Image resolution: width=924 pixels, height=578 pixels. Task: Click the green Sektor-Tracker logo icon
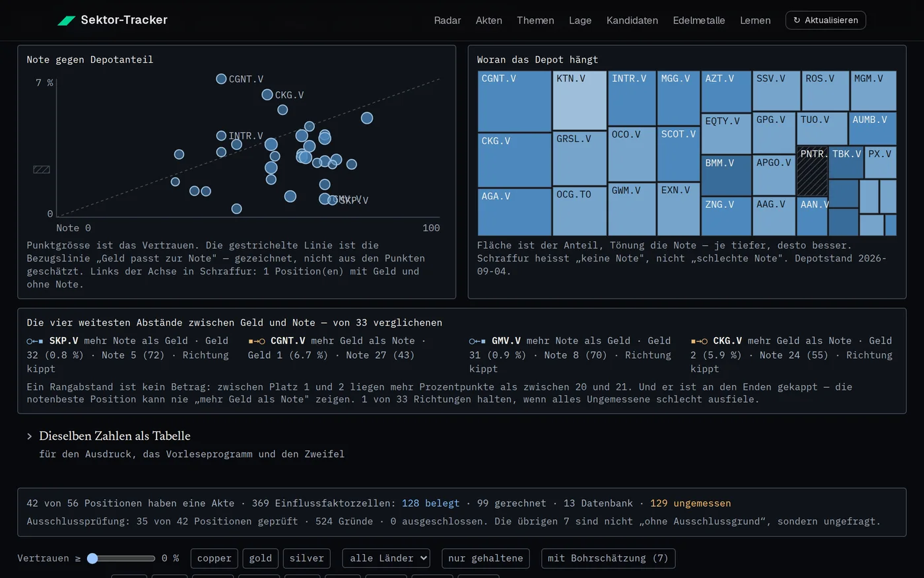(x=67, y=20)
